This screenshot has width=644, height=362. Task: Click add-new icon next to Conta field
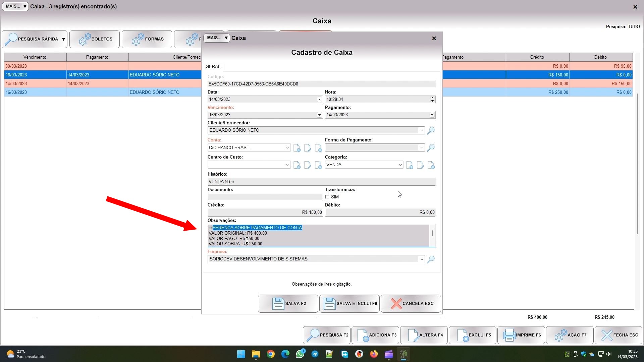pos(297,148)
